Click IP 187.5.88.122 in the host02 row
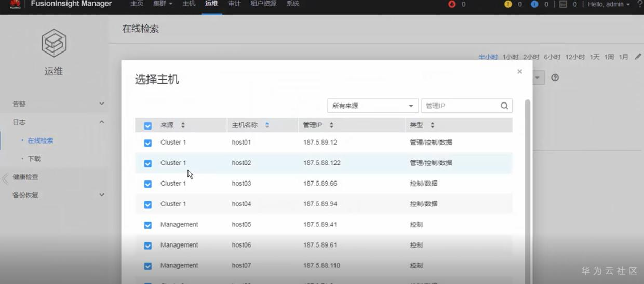 coord(322,163)
